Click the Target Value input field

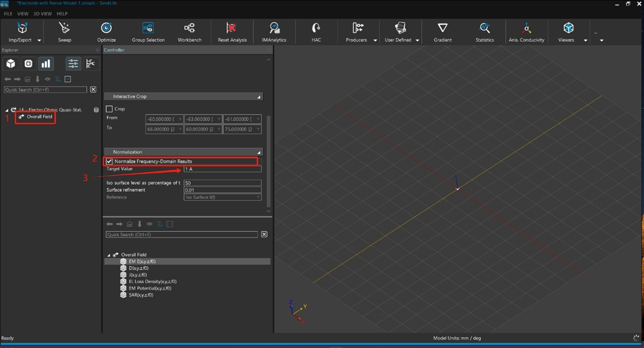[222, 169]
